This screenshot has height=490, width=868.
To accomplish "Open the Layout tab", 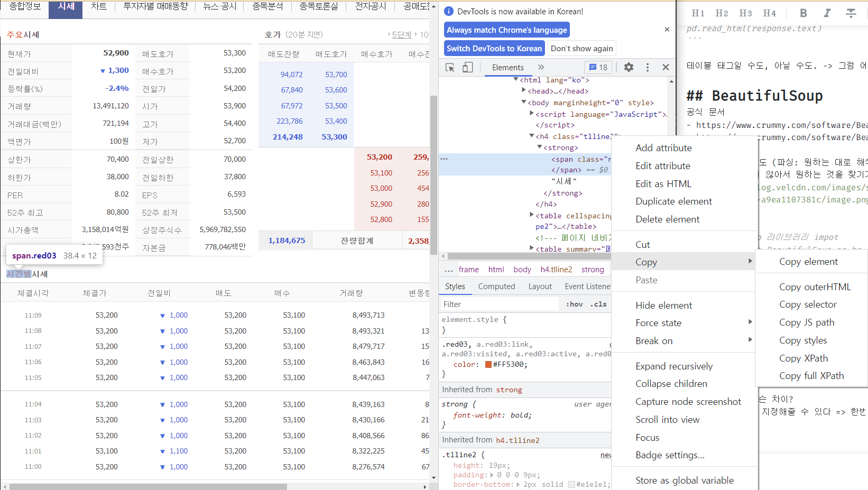I will click(x=540, y=286).
